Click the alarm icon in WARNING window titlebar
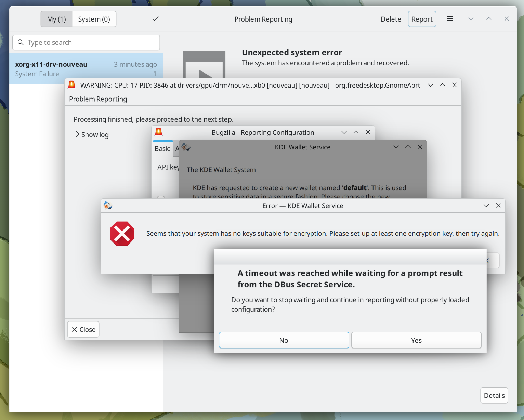 [72, 85]
